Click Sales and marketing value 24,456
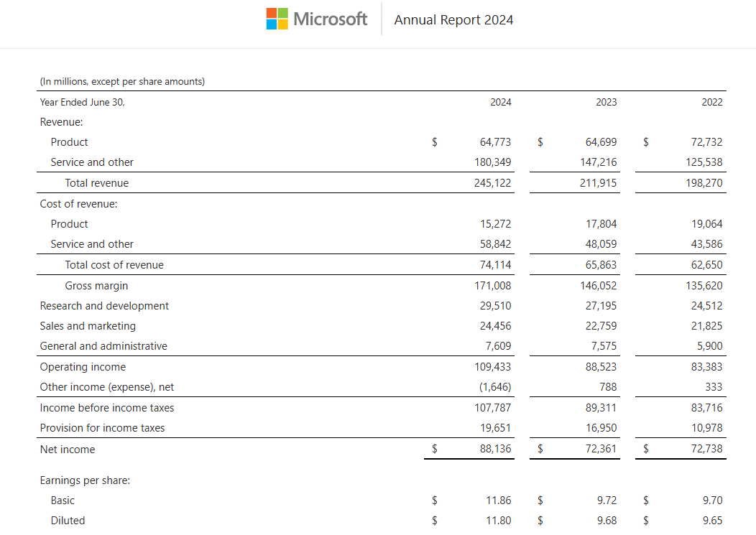This screenshot has width=756, height=535. click(x=495, y=326)
